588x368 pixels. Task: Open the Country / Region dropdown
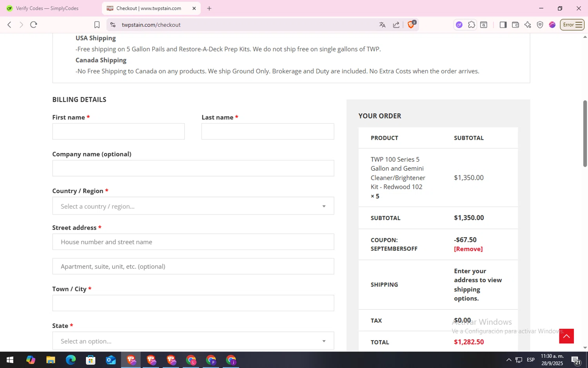click(193, 206)
